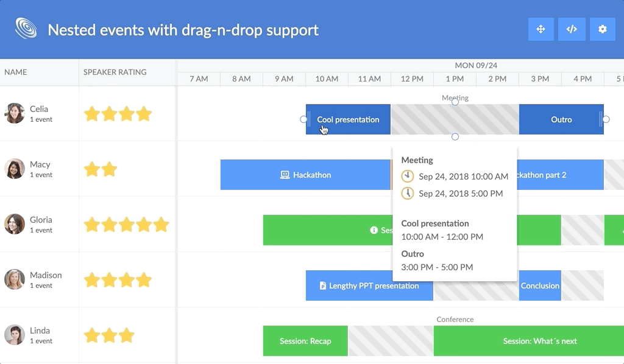Click the PPT file icon in Lengthy presentation
Viewport: 624px width, 364px height.
[323, 285]
